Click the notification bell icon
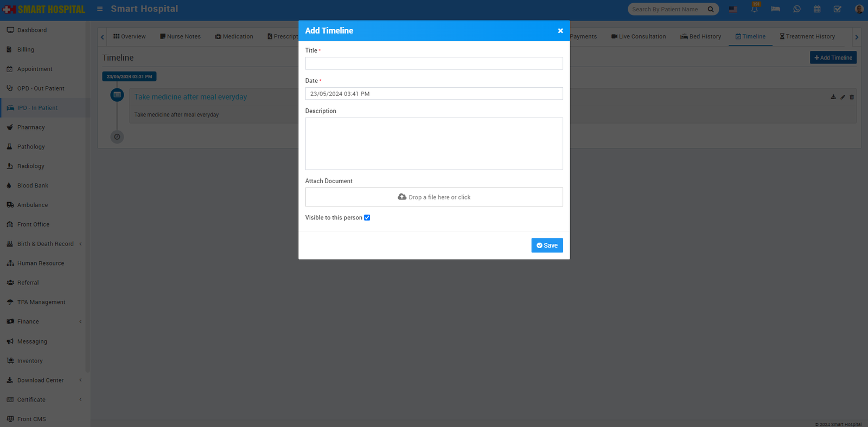This screenshot has width=868, height=427. 754,9
